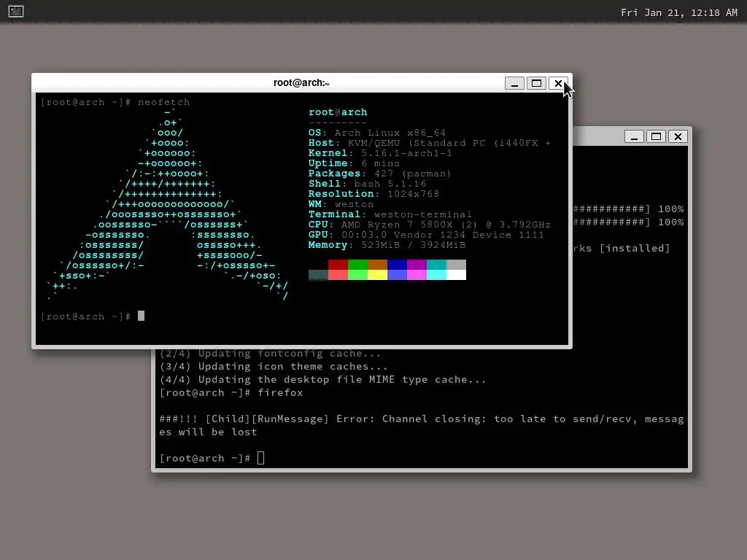Select the bright yellow color block in neofetch

377,275
